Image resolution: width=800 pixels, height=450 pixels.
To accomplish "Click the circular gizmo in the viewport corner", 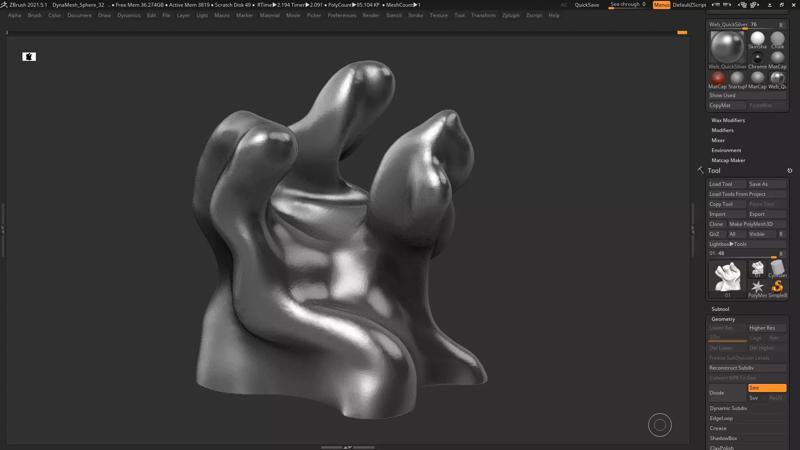I will coord(660,425).
